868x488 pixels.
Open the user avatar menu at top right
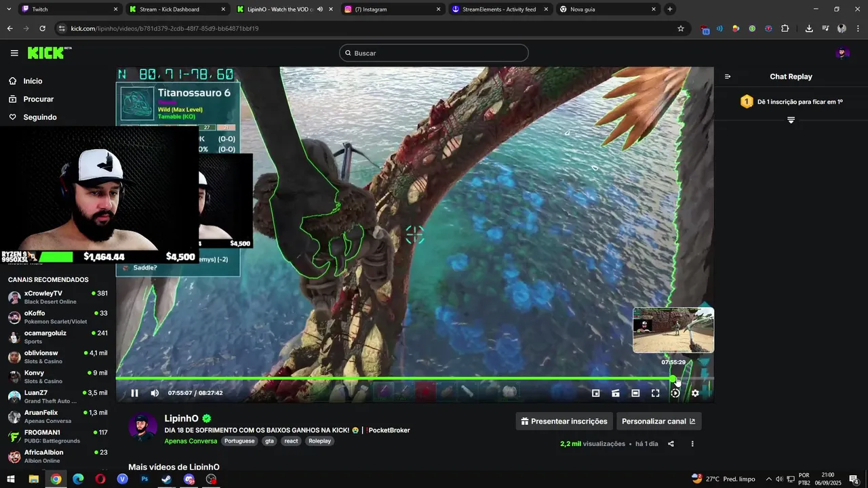coord(842,53)
